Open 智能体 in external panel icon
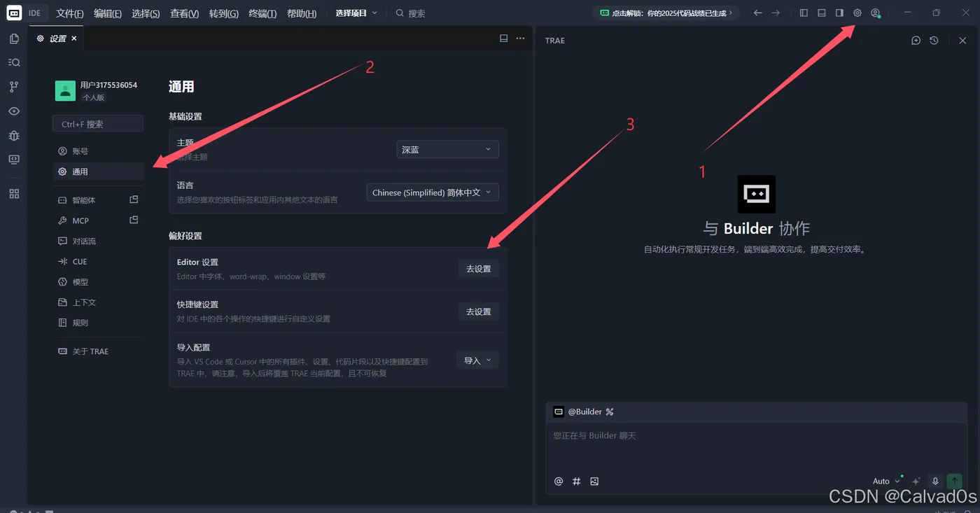This screenshot has width=980, height=513. click(x=134, y=199)
